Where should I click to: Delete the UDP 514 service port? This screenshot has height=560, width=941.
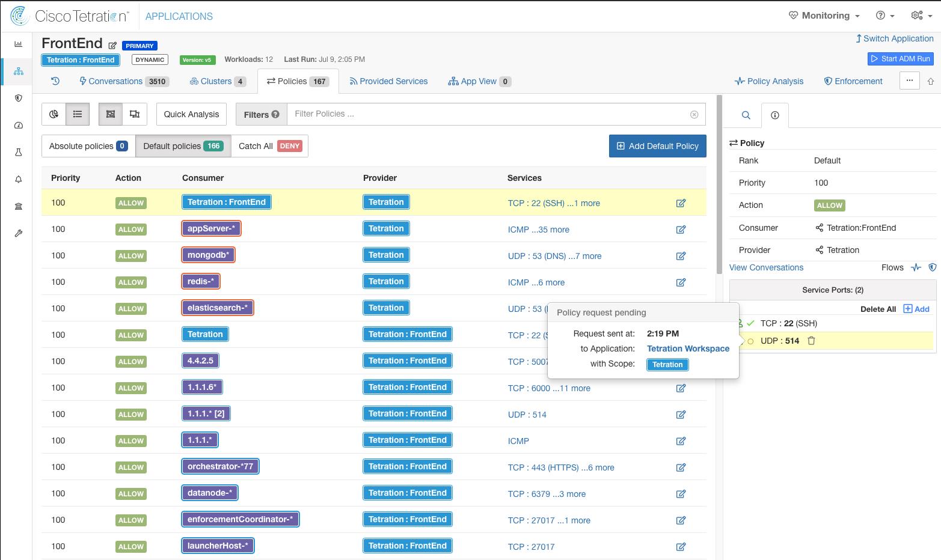coord(811,341)
